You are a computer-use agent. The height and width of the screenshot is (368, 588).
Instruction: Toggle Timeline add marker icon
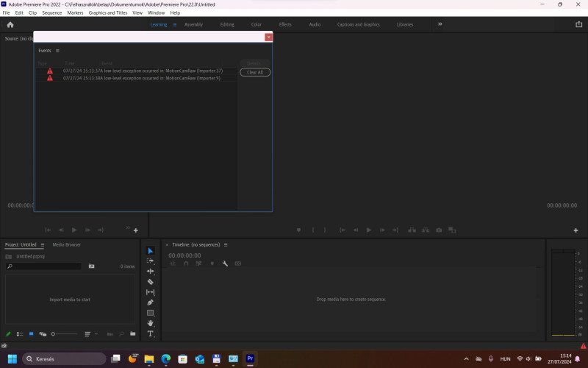point(212,263)
